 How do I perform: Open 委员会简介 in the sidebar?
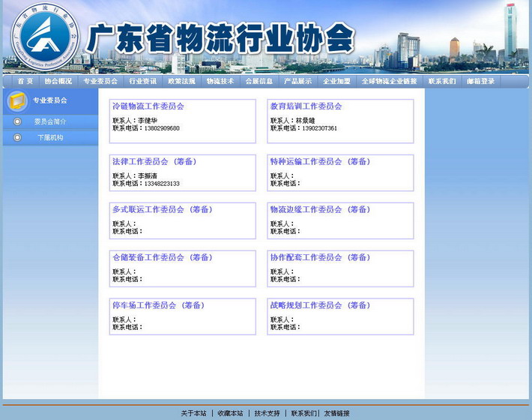tap(50, 121)
